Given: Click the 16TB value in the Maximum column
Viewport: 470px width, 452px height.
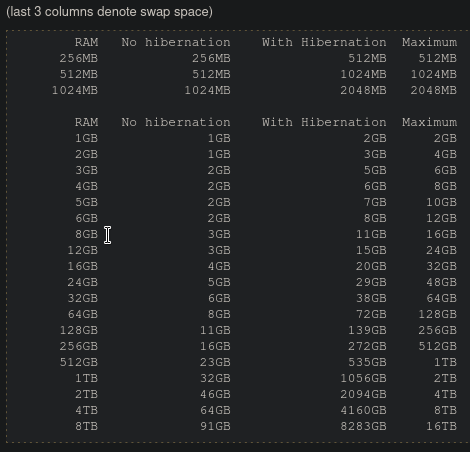Looking at the screenshot, I should pyautogui.click(x=441, y=426).
